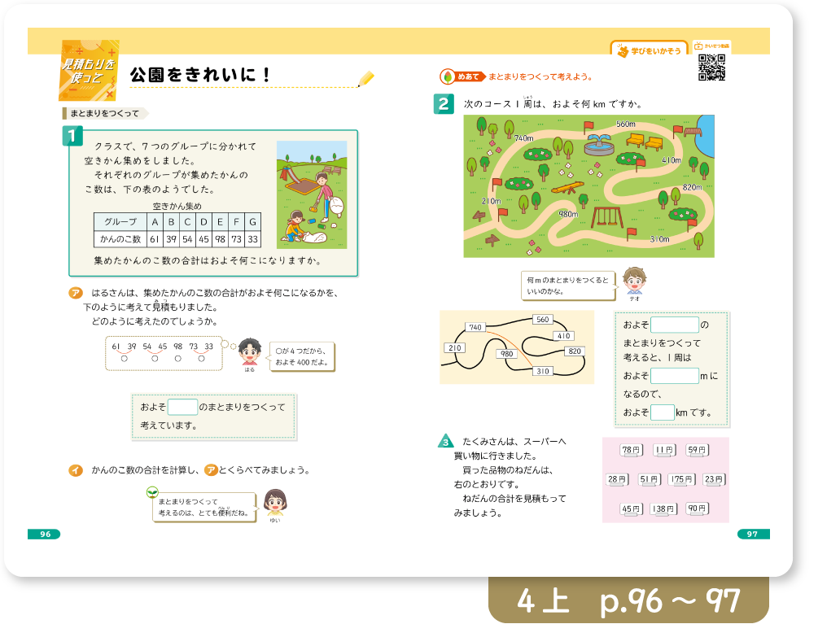This screenshot has width=840, height=624.
Task: Click the park course map illustration
Action: 588,185
